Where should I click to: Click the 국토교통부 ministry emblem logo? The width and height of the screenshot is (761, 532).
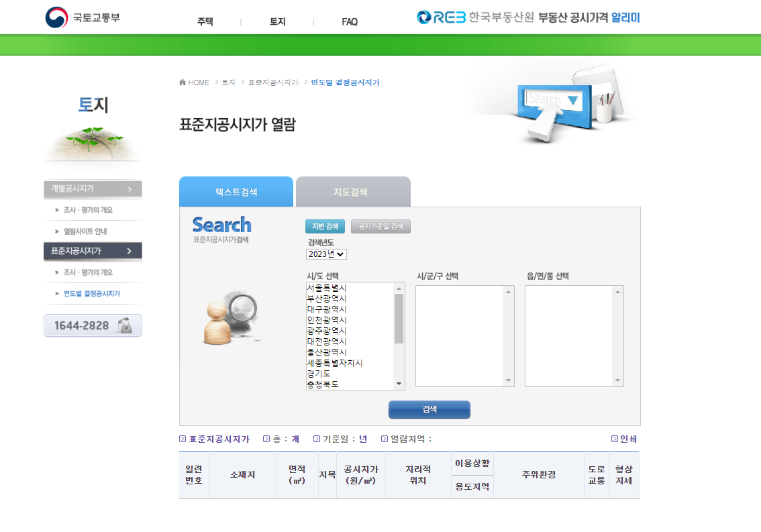56,16
